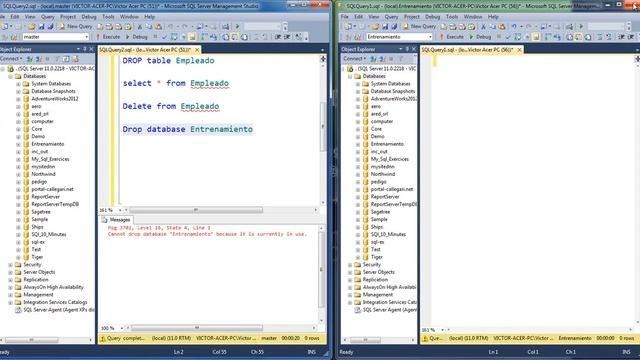The width and height of the screenshot is (640, 360).
Task: Click the Parse checkmark in right window toolbar
Action: pos(508,37)
